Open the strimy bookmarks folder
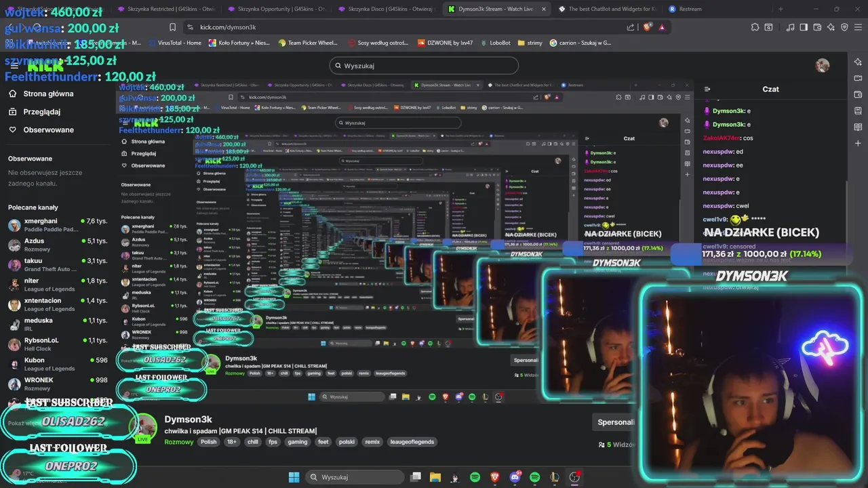 pos(530,43)
